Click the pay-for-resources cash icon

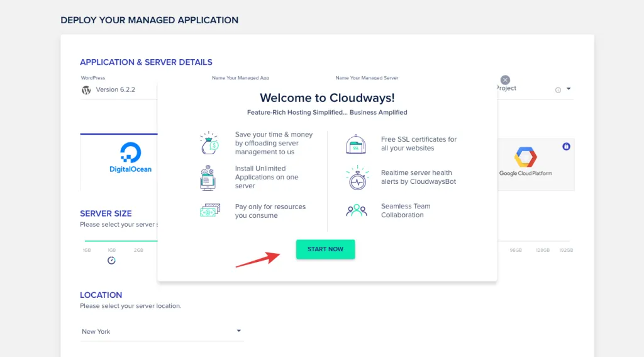tap(209, 211)
